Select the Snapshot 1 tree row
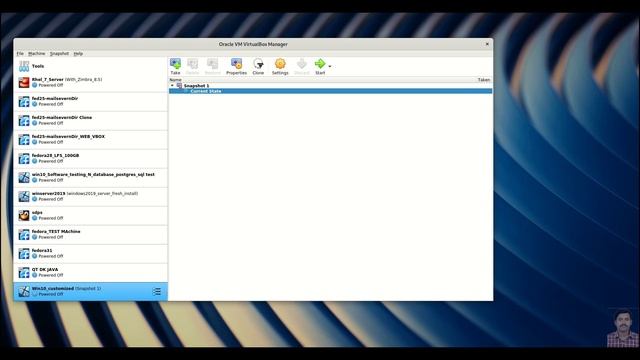The image size is (640, 360). pos(330,86)
